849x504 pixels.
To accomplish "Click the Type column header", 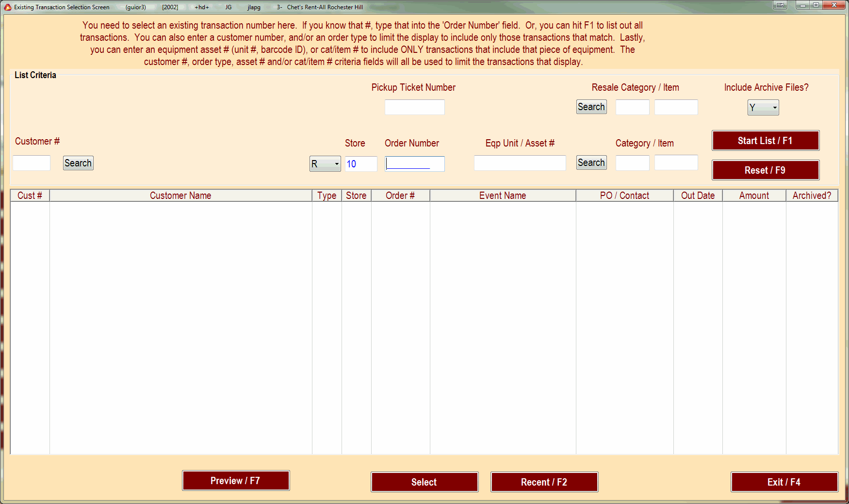I will click(327, 195).
